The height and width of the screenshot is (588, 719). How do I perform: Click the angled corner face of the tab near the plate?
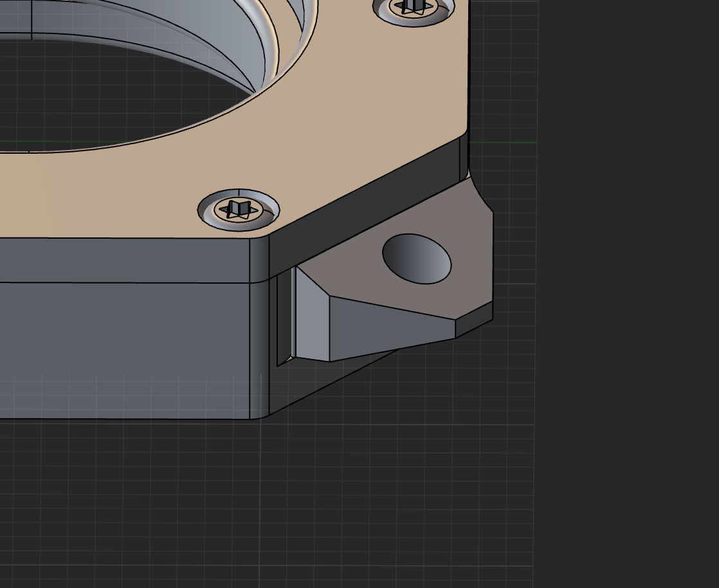479,193
